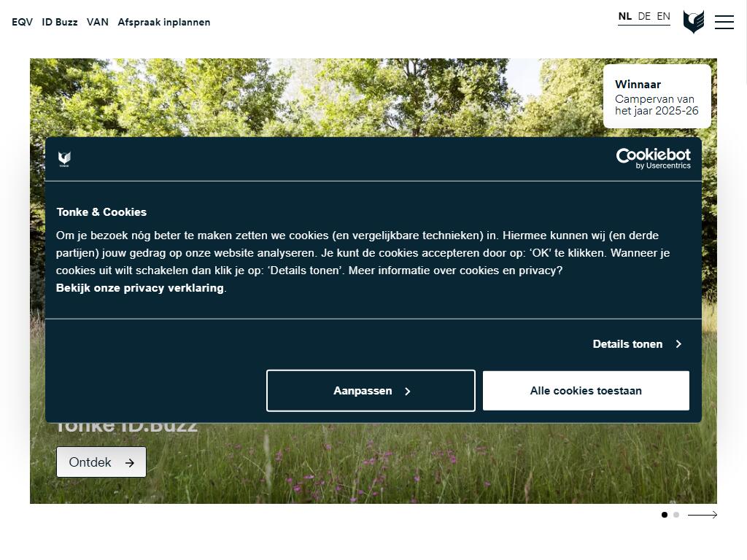Viewport: 747px width, 560px height.
Task: Expand Details tonen
Action: pyautogui.click(x=627, y=344)
